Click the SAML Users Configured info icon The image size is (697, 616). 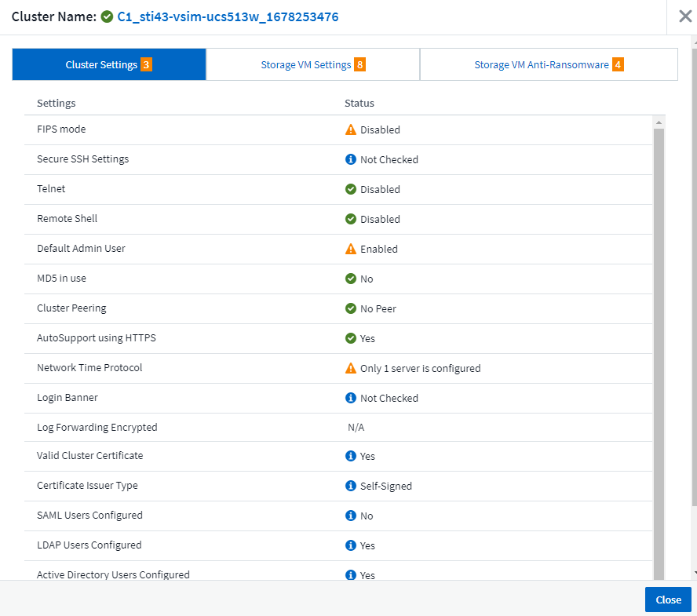351,516
